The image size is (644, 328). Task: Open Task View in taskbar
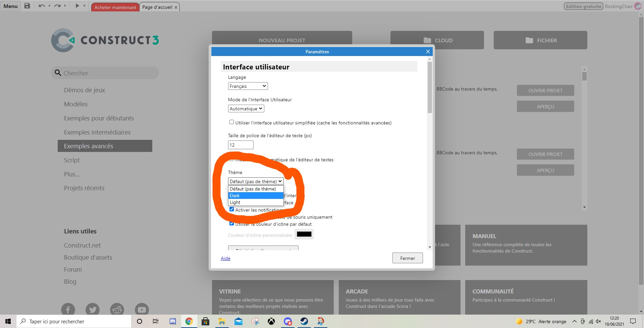coord(156,321)
